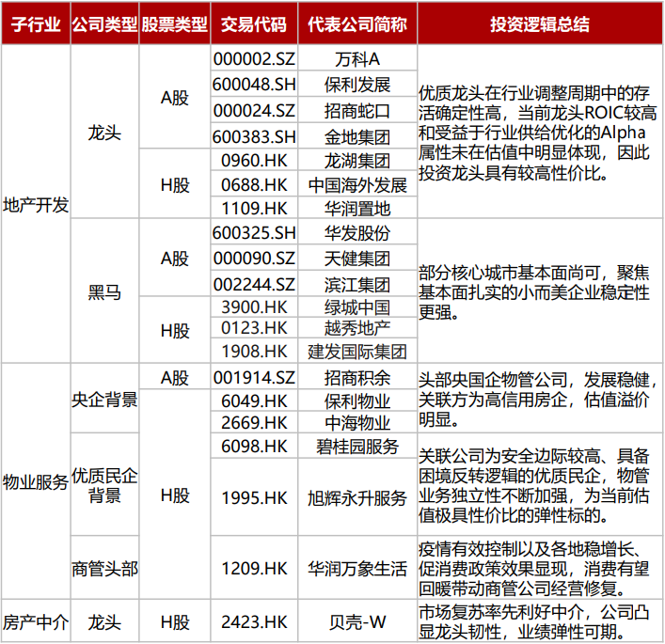The width and height of the screenshot is (665, 644).
Task: Select the stock code 0960.HK
Action: (x=254, y=160)
